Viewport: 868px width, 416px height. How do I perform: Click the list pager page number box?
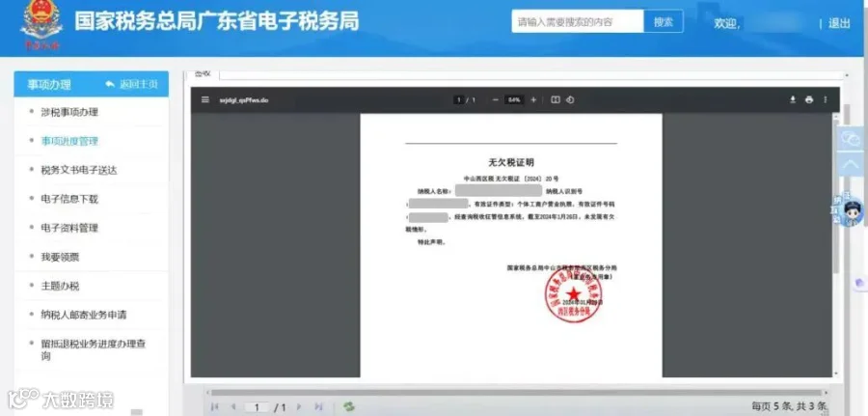point(257,407)
